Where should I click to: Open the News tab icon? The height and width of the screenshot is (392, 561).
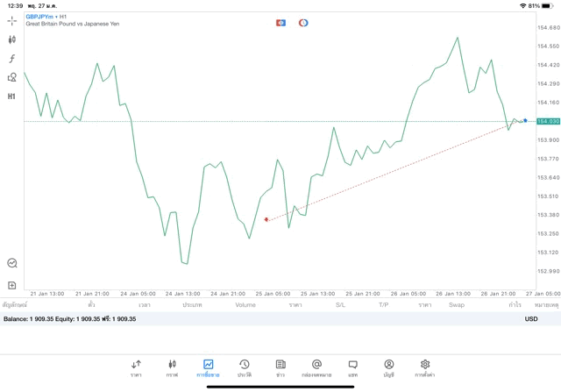[x=280, y=367]
